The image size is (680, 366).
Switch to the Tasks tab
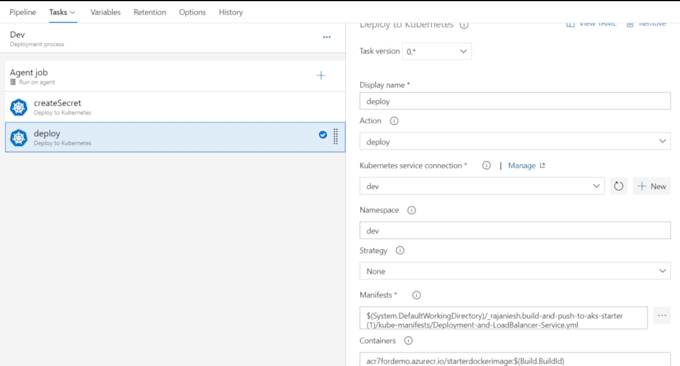(x=58, y=12)
